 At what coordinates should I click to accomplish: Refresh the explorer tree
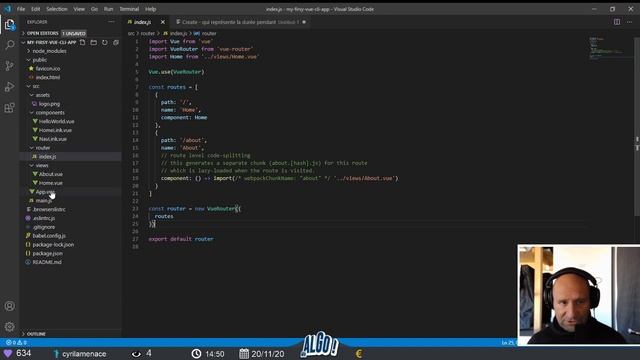coord(105,42)
